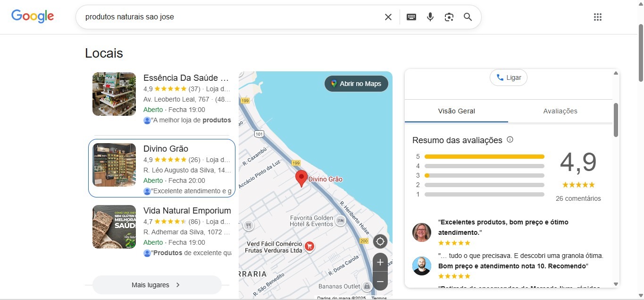Image resolution: width=644 pixels, height=300 pixels.
Task: Submit search using the magnifying glass icon
Action: click(x=468, y=17)
